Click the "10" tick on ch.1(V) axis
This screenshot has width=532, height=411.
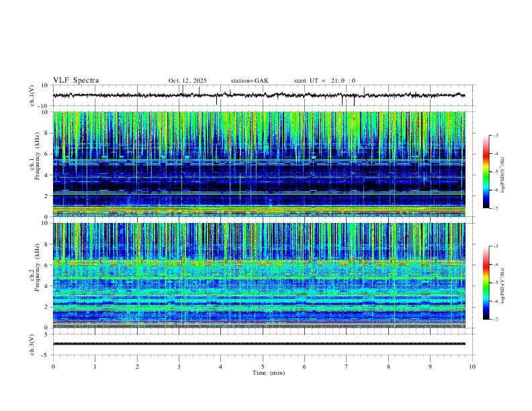(45, 85)
